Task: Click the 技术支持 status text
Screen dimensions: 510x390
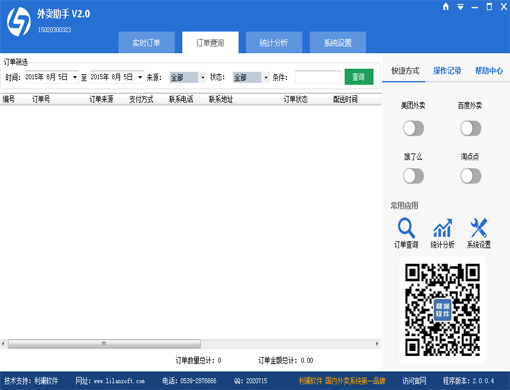Action: (31, 381)
